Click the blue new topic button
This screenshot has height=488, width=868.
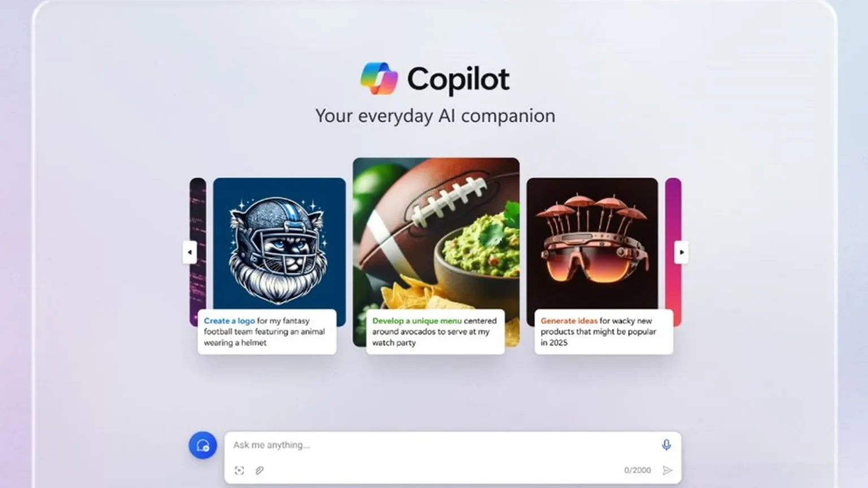tap(203, 445)
